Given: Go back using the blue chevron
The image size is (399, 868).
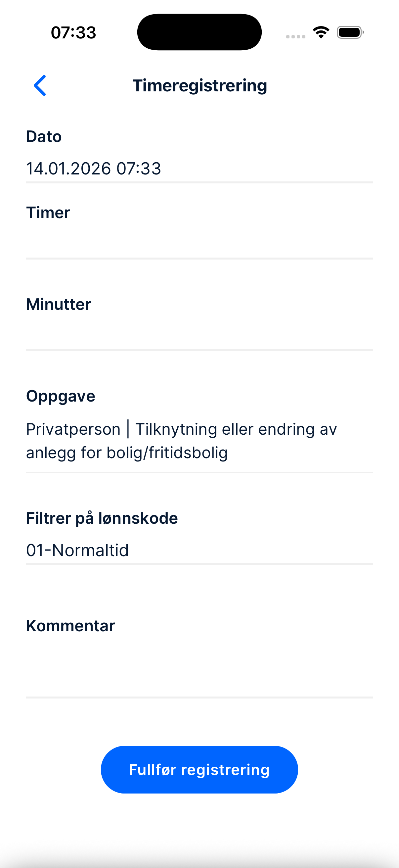Looking at the screenshot, I should pos(40,85).
